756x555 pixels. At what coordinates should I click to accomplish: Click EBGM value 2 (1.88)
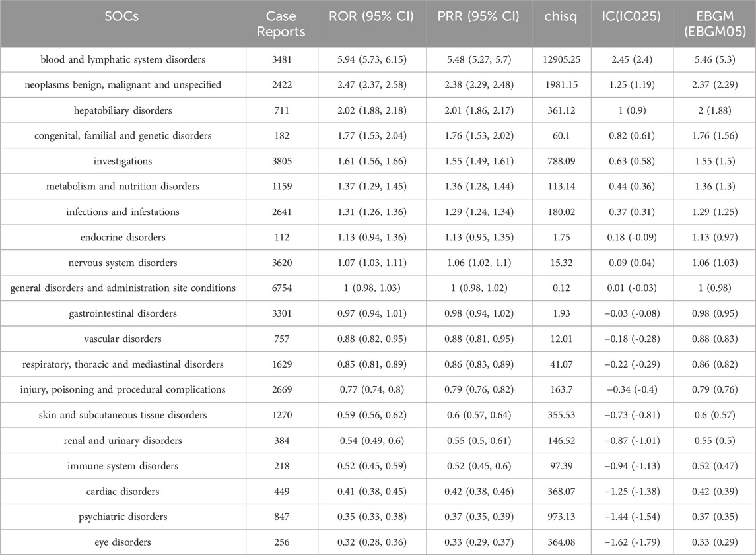click(x=715, y=110)
